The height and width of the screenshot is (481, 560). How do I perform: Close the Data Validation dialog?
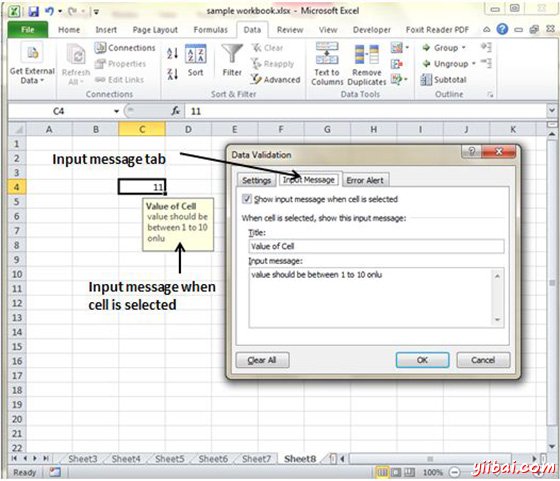pyautogui.click(x=499, y=152)
